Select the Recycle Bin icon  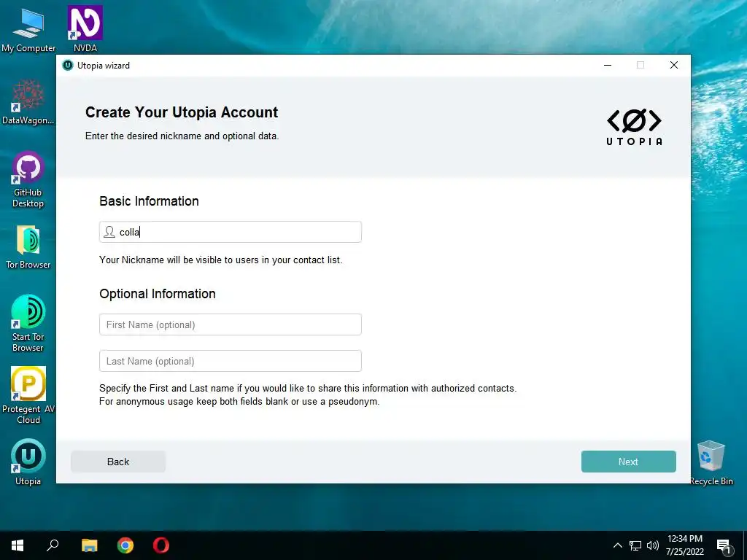(711, 462)
